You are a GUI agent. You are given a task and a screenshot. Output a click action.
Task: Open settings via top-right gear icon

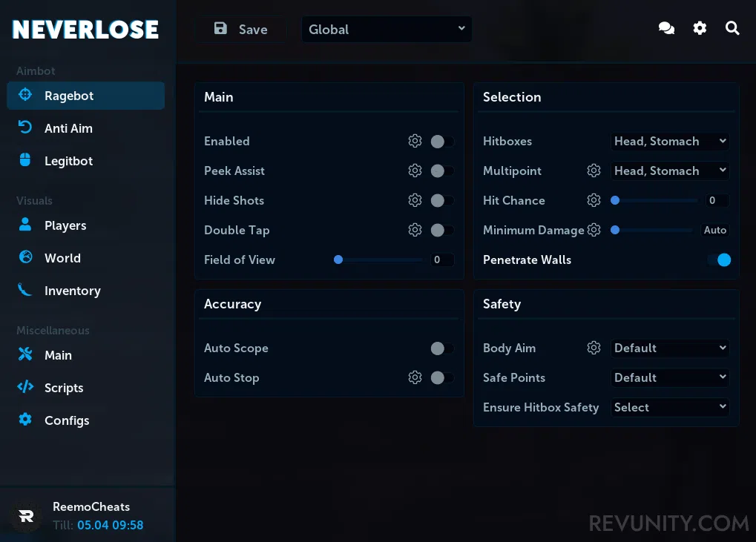700,28
